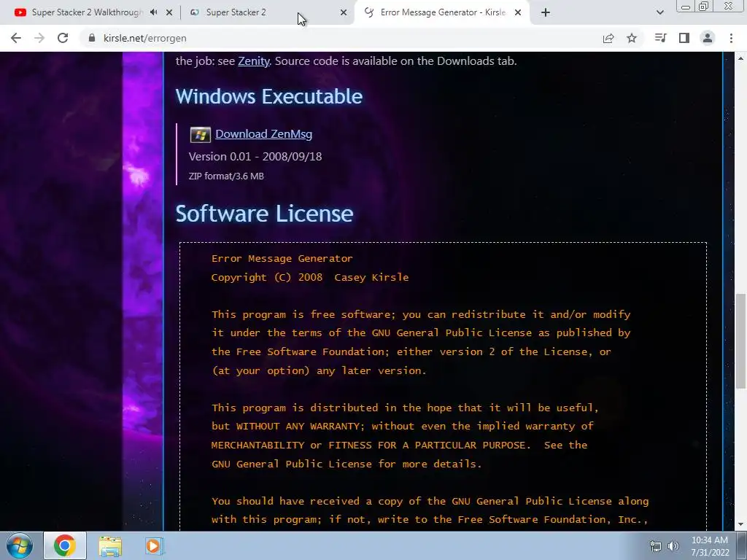Image resolution: width=747 pixels, height=560 pixels.
Task: Click the network icon in the system tray
Action: coord(656,546)
